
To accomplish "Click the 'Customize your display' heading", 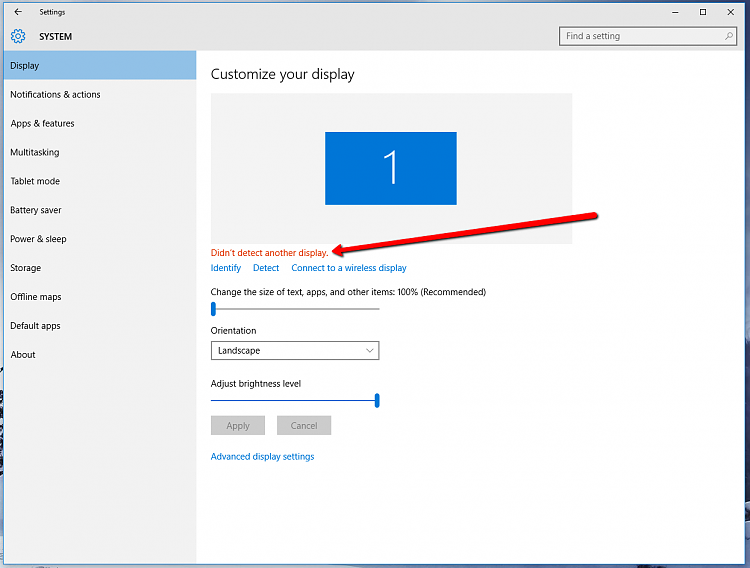I will coord(282,75).
